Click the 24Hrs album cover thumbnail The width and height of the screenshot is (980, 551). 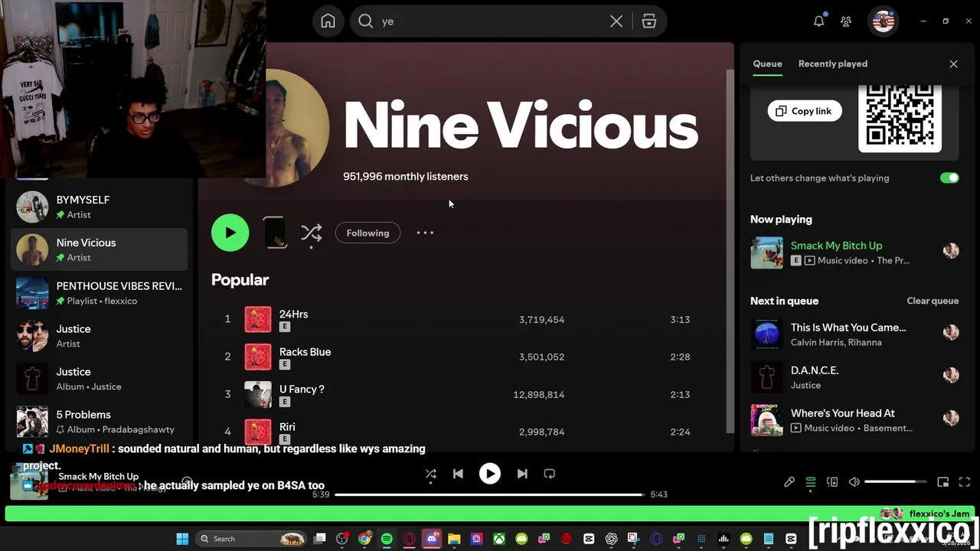tap(258, 319)
